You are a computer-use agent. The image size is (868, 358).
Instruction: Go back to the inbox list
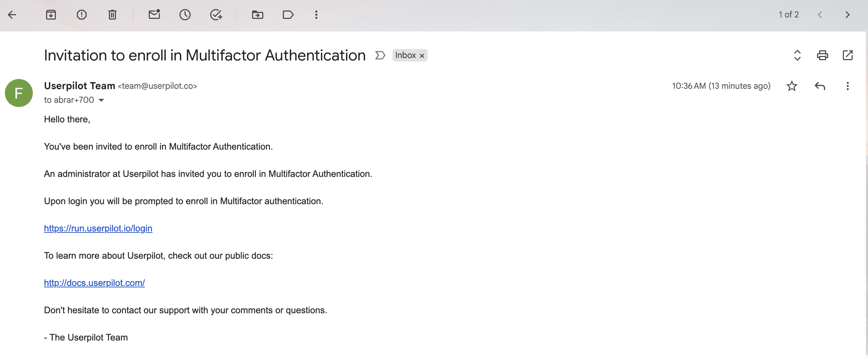[x=12, y=15]
